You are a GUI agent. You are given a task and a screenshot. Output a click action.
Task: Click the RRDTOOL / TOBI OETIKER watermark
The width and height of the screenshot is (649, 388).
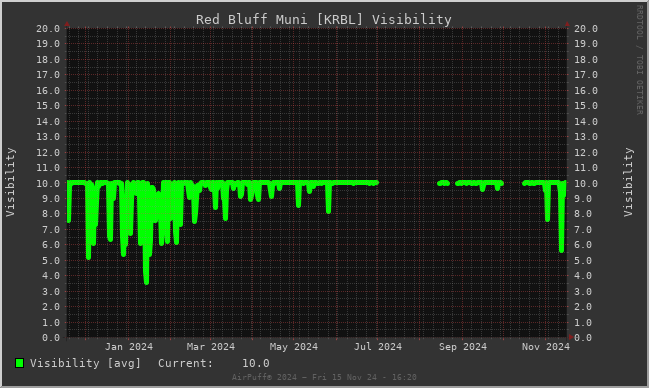point(639,60)
